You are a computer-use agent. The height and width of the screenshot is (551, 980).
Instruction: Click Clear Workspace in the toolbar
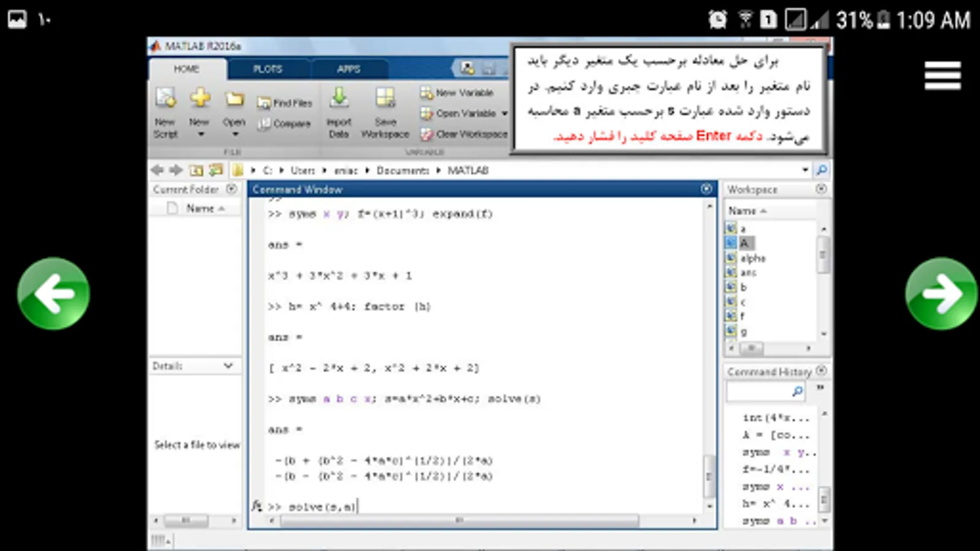464,134
